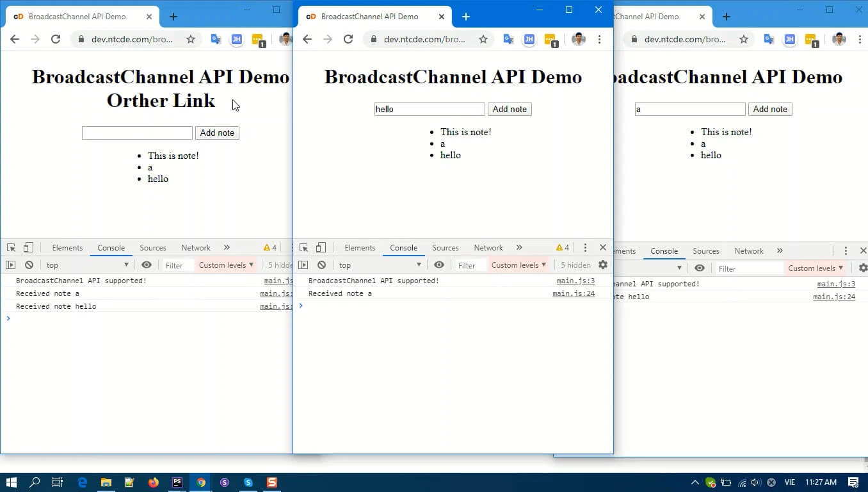
Task: Open the top context dropdown in left DevTools
Action: click(x=88, y=265)
